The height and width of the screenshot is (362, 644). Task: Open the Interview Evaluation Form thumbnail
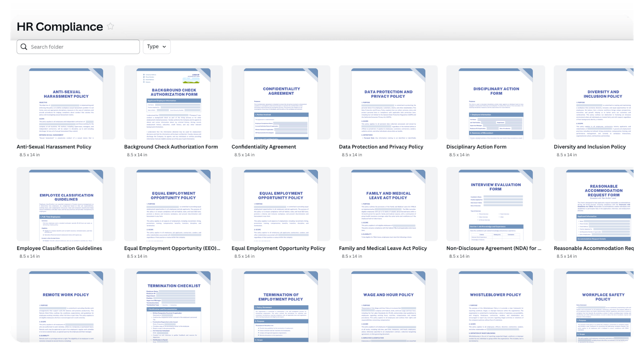(x=495, y=204)
